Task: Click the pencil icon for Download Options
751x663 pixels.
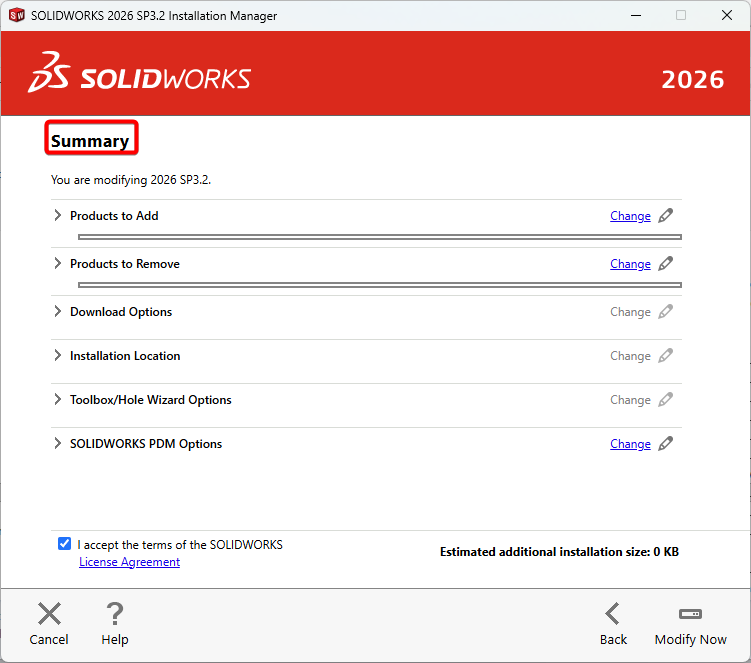Action: (x=665, y=311)
